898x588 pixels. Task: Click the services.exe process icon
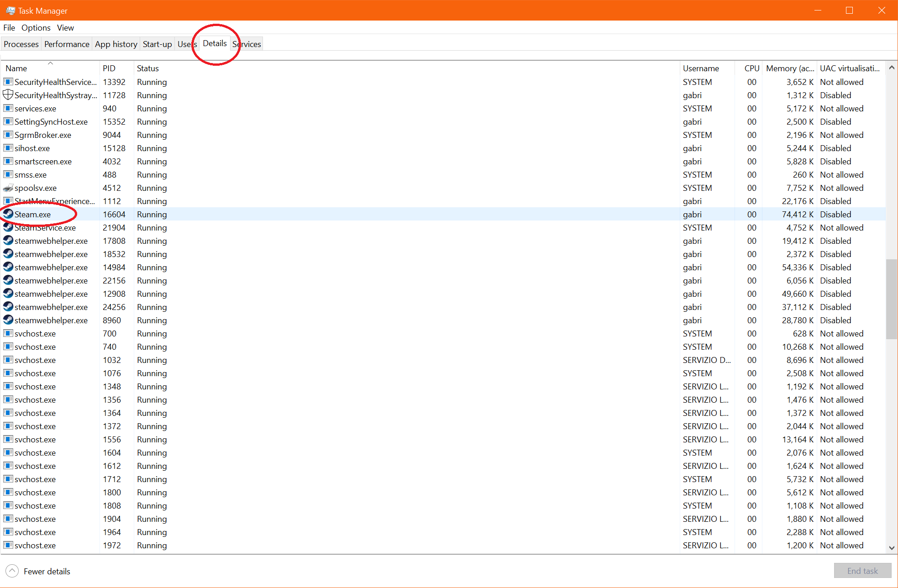[x=8, y=108]
